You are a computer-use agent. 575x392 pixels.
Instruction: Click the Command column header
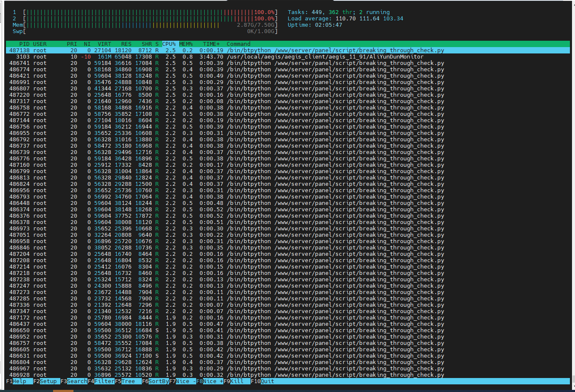pyautogui.click(x=238, y=44)
